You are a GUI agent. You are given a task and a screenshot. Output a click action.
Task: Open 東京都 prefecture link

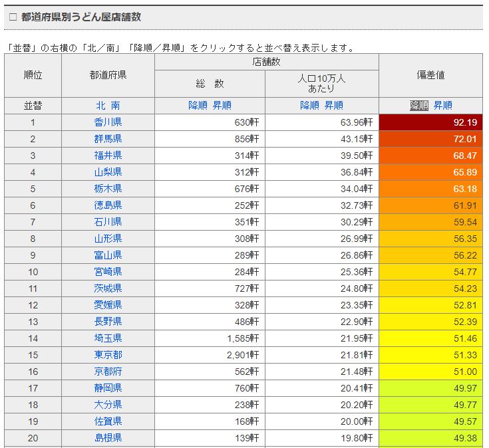(x=108, y=355)
